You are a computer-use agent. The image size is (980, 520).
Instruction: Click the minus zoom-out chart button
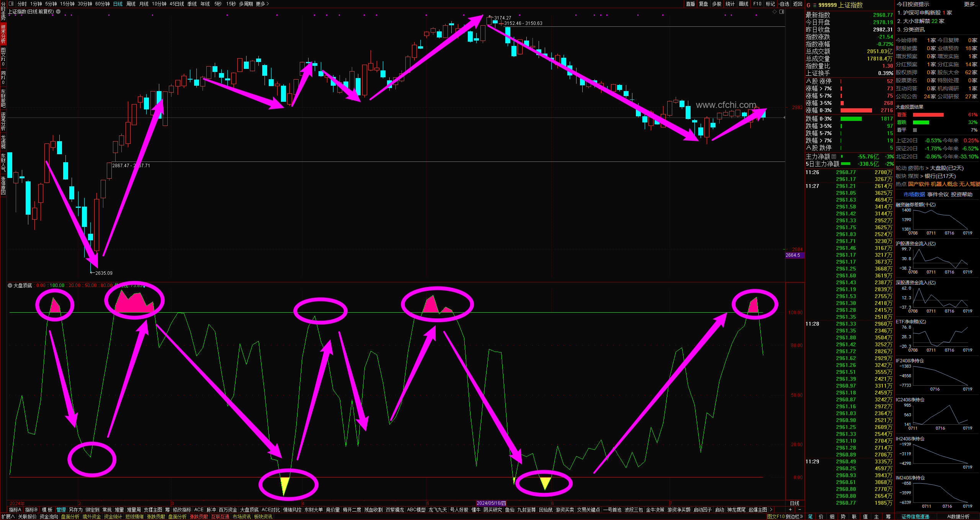[799, 510]
